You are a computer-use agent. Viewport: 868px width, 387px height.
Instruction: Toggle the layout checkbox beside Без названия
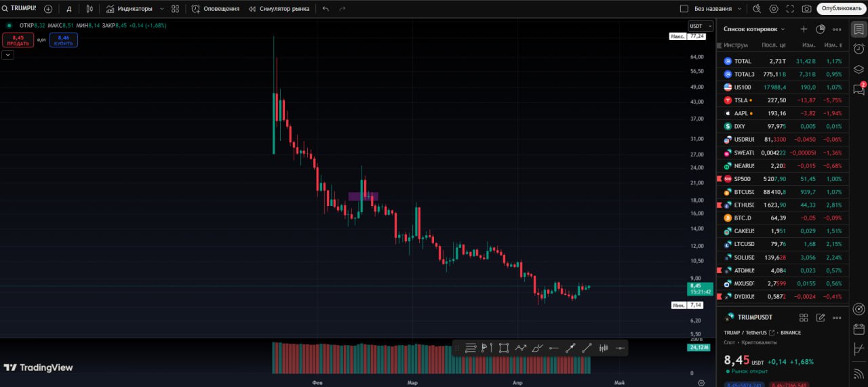click(684, 9)
